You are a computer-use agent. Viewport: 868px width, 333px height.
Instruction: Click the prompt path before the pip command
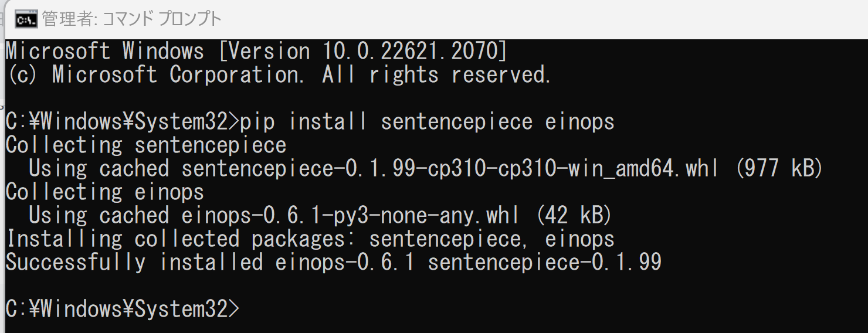click(x=122, y=121)
